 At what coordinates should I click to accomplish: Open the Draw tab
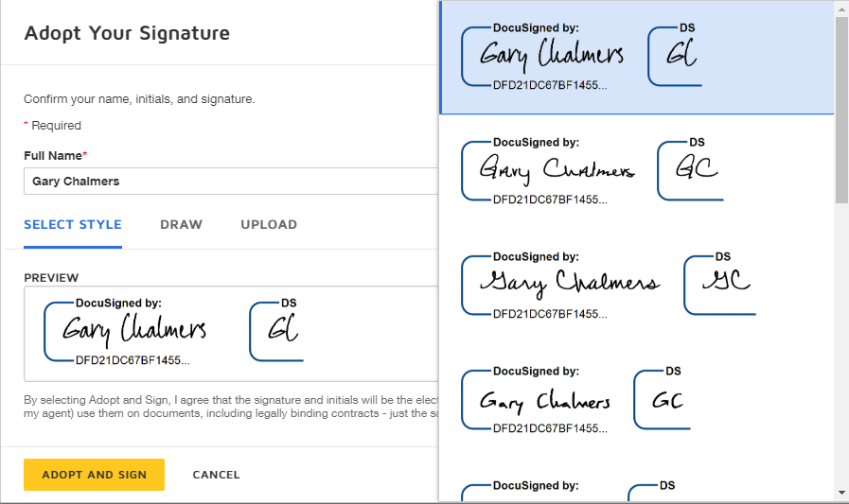pos(181,224)
